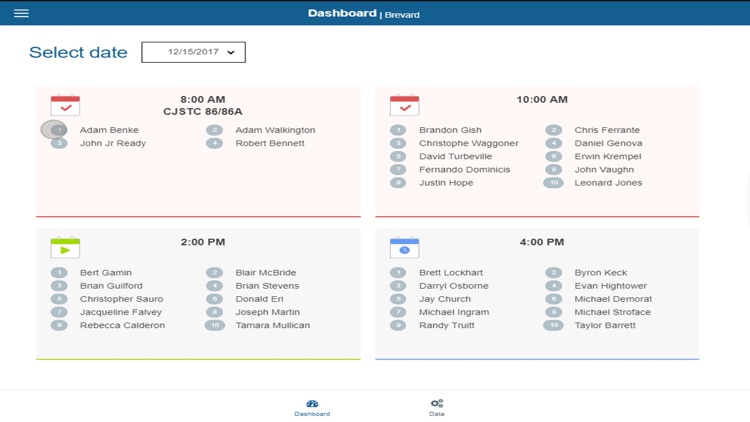Click badge 5 next to Jay Church
This screenshot has height=422, width=750.
[x=398, y=299]
